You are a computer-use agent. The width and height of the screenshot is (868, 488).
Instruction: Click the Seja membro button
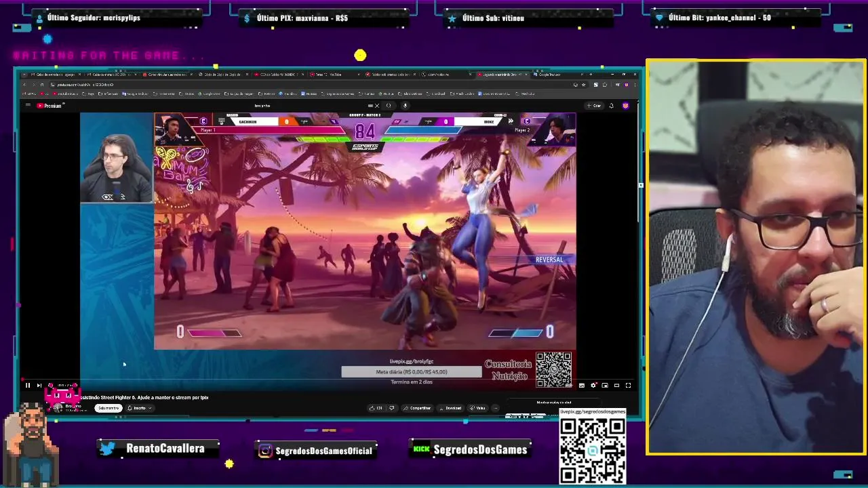(108, 408)
